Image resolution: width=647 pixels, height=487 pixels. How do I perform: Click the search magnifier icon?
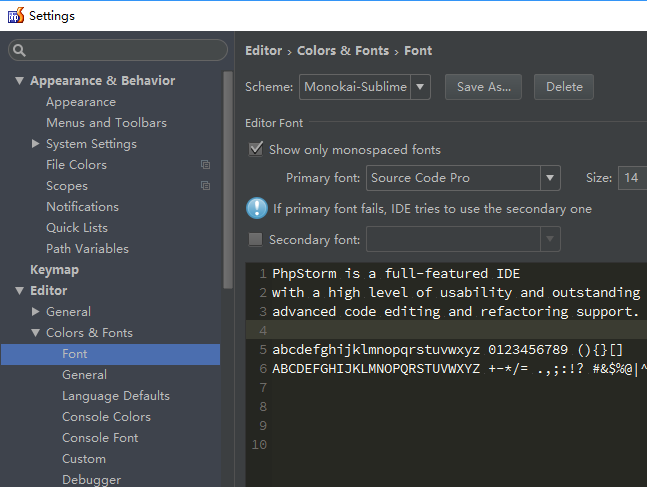19,50
